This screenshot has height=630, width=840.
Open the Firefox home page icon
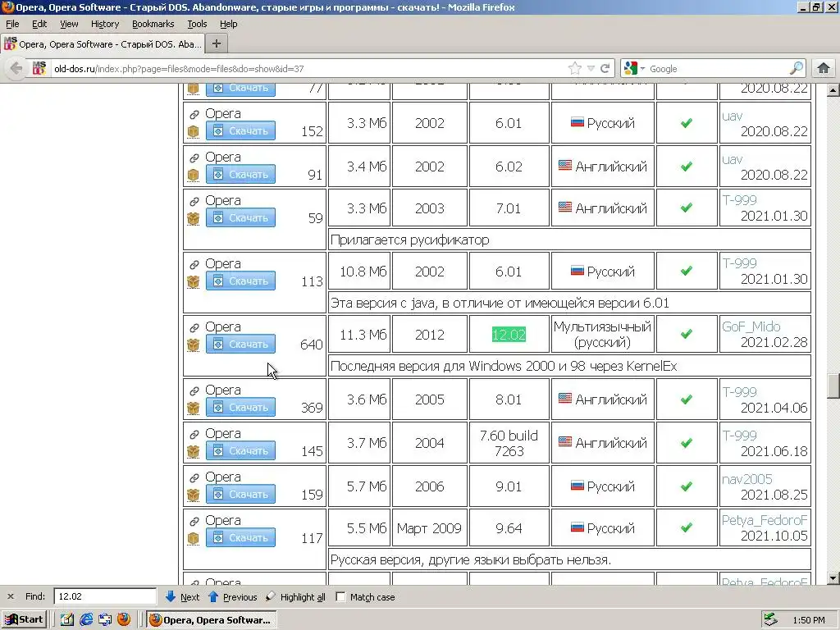coord(824,68)
